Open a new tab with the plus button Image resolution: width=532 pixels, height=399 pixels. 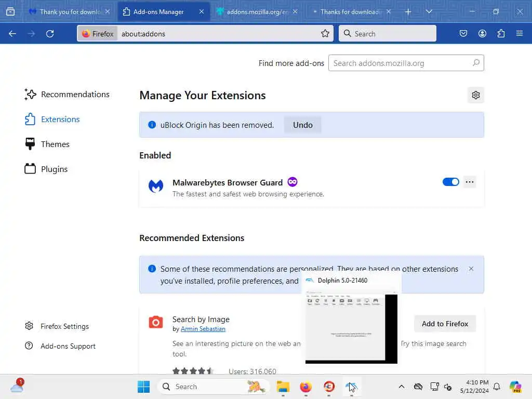pyautogui.click(x=408, y=12)
